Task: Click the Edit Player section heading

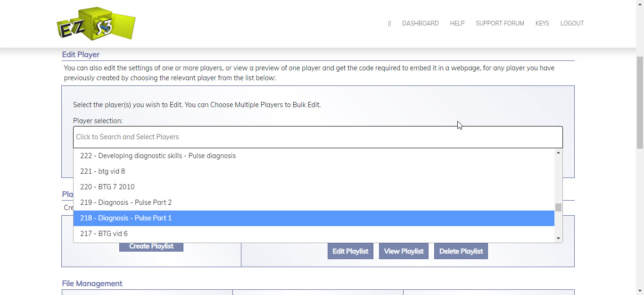Action: pos(81,55)
